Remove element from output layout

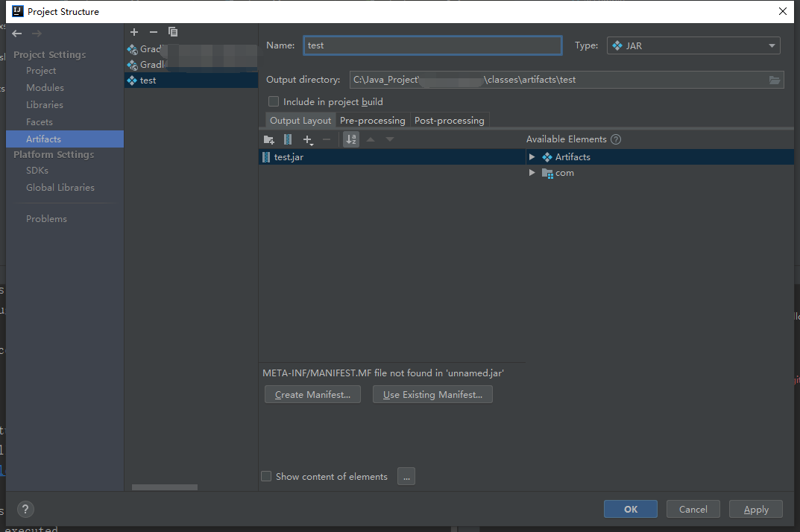(327, 139)
